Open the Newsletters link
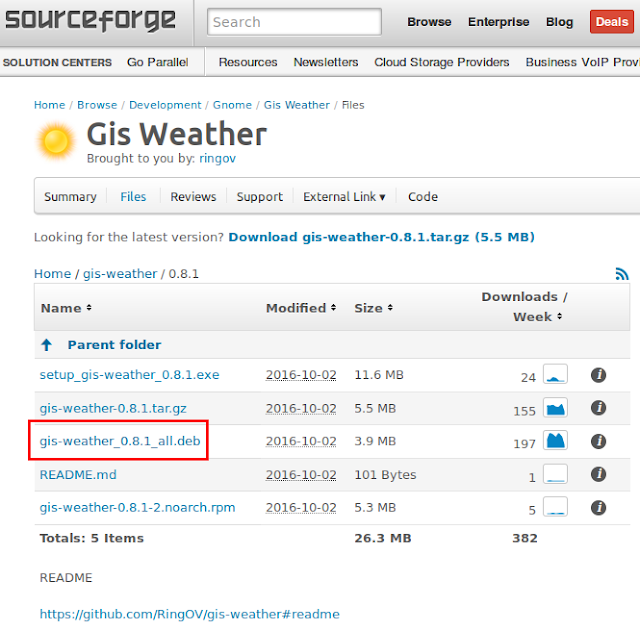The height and width of the screenshot is (631, 640). [x=326, y=62]
